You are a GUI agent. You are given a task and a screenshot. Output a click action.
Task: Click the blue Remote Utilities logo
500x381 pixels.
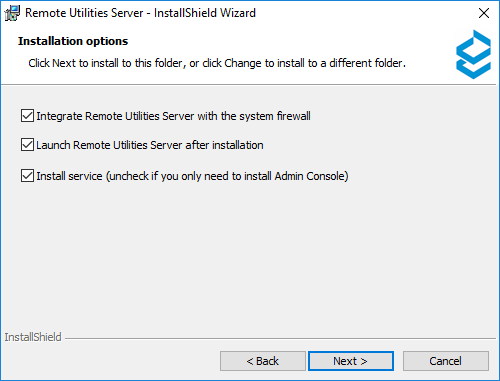click(x=473, y=55)
